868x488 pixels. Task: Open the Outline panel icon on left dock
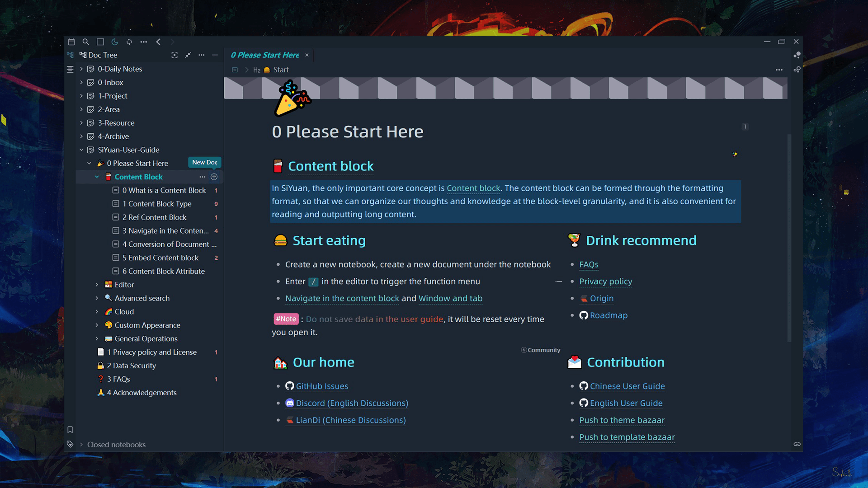70,69
